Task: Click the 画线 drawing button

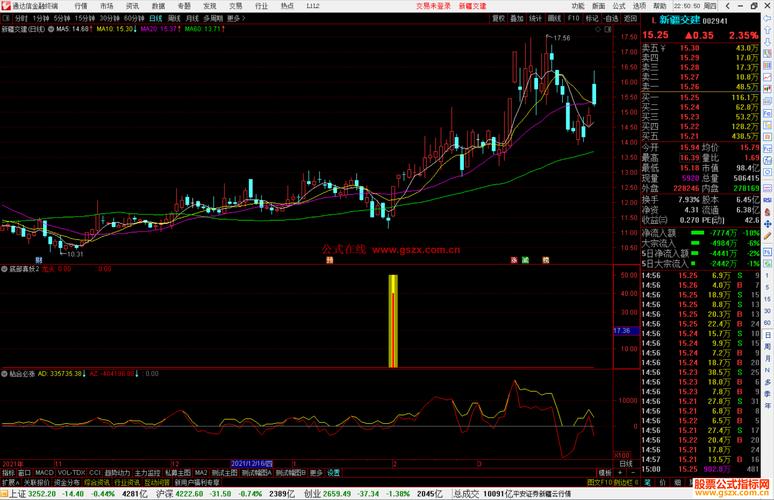Action: [x=554, y=18]
